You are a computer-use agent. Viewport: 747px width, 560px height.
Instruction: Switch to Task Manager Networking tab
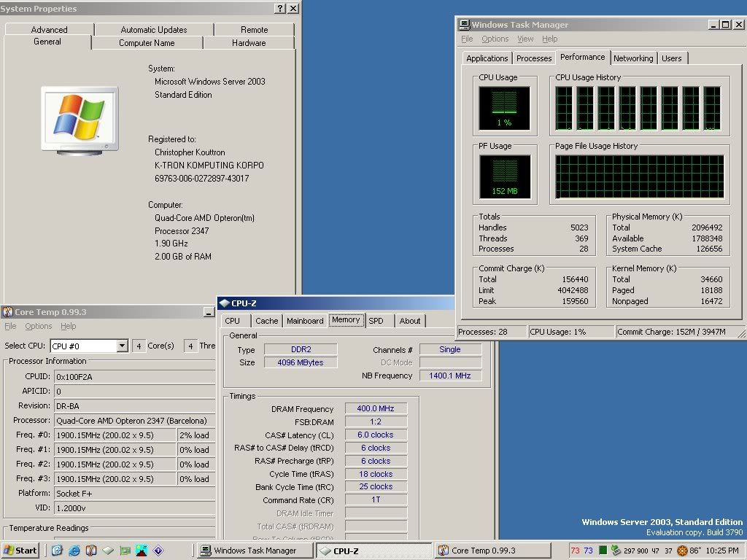(633, 58)
